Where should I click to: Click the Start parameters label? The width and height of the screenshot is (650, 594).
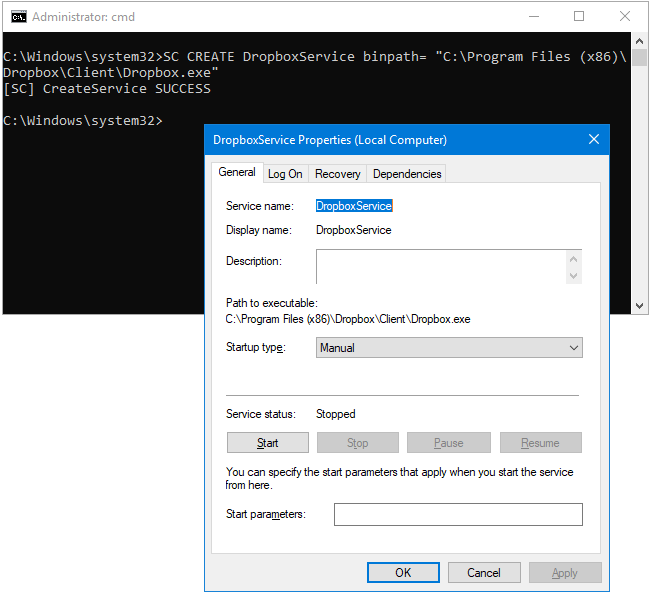click(266, 514)
